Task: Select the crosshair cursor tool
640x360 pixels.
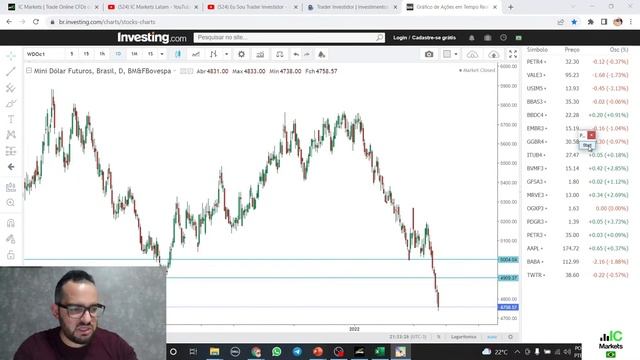Action: tap(11, 56)
